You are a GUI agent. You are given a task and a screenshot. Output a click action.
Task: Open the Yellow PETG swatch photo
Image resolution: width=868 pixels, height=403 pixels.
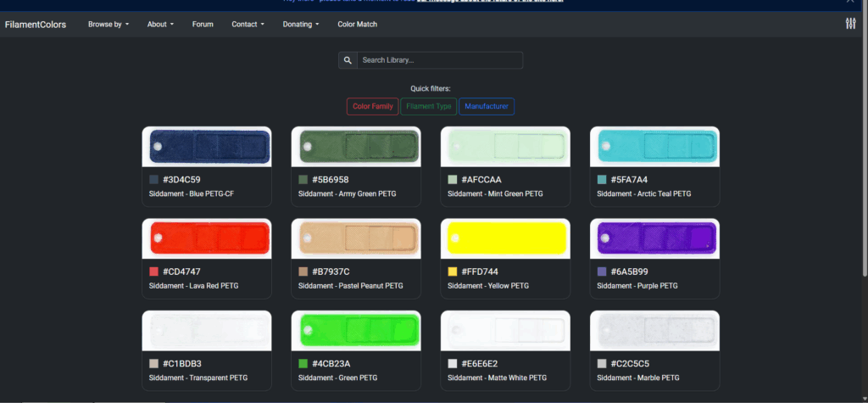coord(505,239)
